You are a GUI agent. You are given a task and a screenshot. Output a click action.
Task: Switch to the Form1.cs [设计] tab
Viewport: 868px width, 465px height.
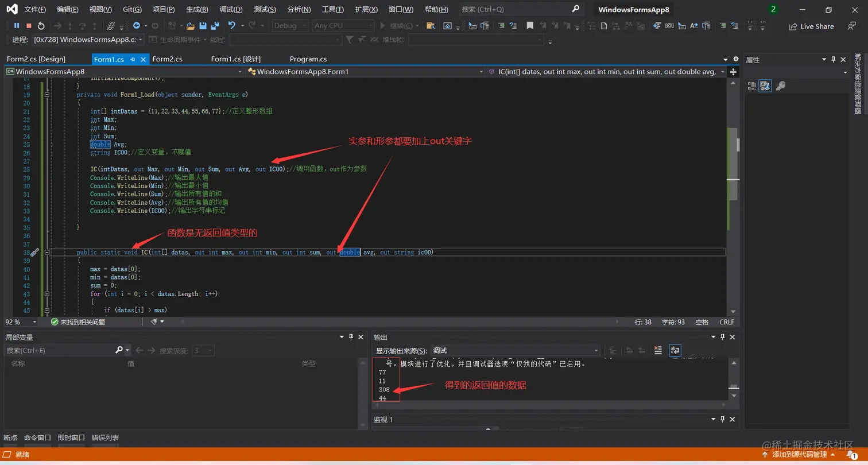tap(236, 59)
